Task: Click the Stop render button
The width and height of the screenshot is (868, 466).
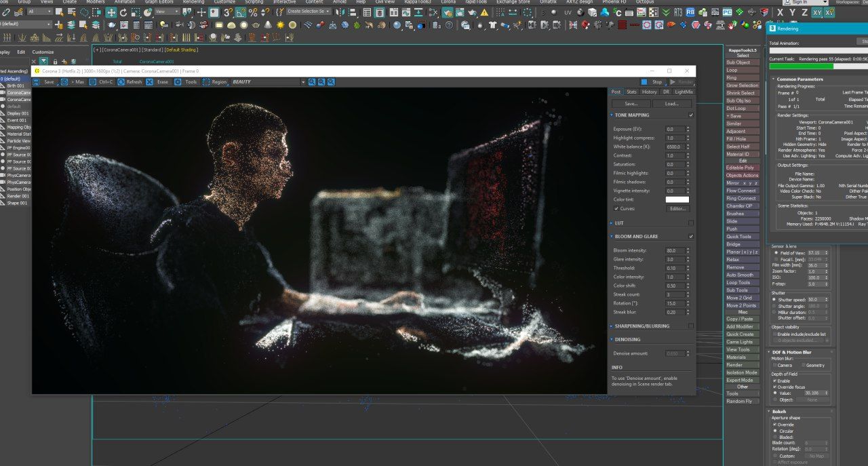Action: pyautogui.click(x=653, y=81)
